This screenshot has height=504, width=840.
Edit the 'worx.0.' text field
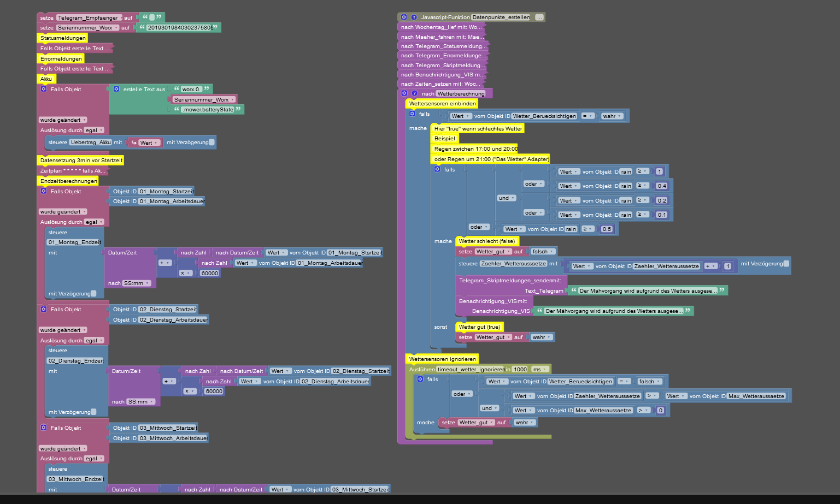pyautogui.click(x=191, y=89)
